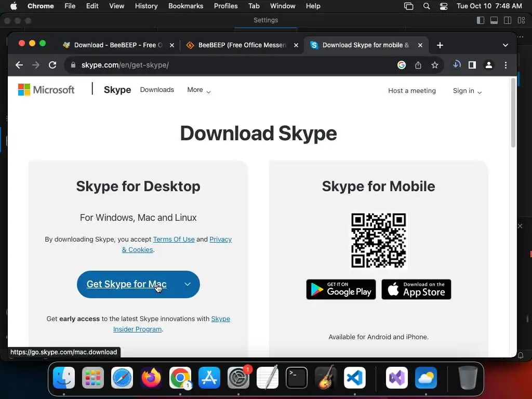
Task: Click the lock icon in address bar
Action: pos(73,65)
